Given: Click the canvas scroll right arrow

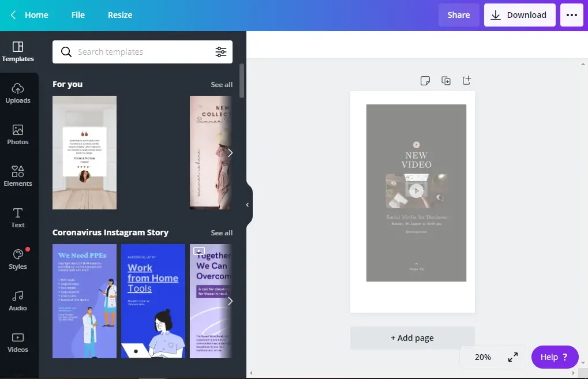Looking at the screenshot, I should (574, 373).
